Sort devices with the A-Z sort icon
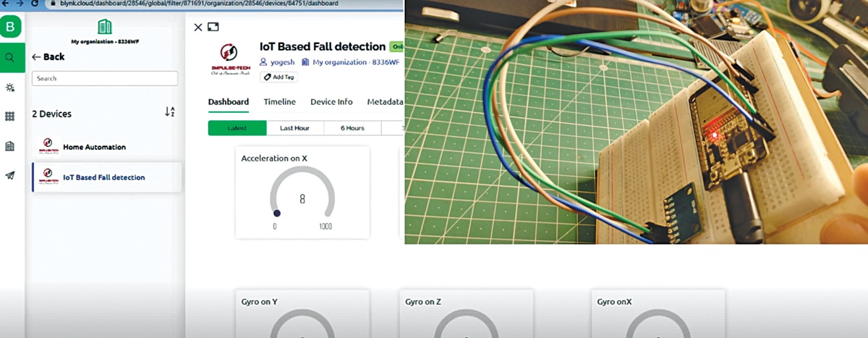Screen dimensions: 868x338 click(169, 112)
